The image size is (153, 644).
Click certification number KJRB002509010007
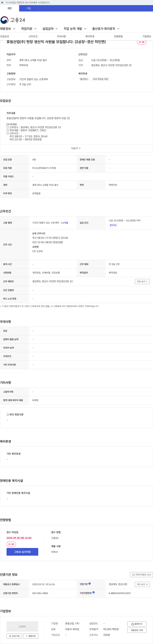120,593
